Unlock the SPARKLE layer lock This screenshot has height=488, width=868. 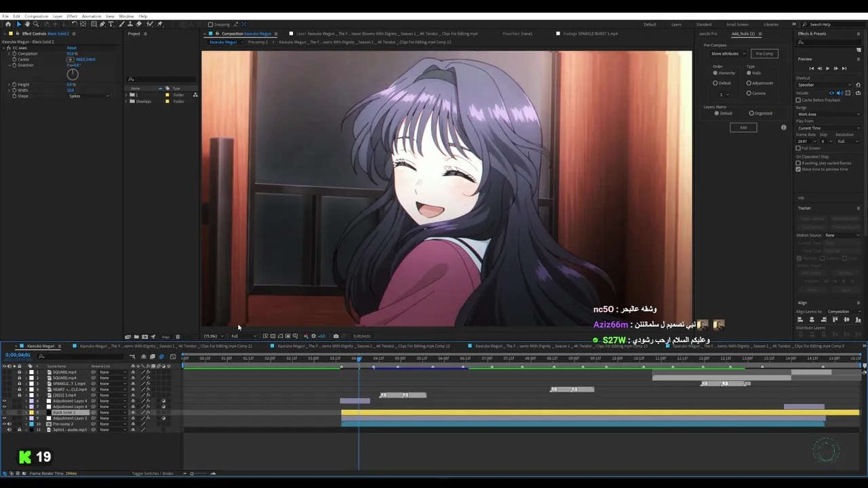point(19,384)
